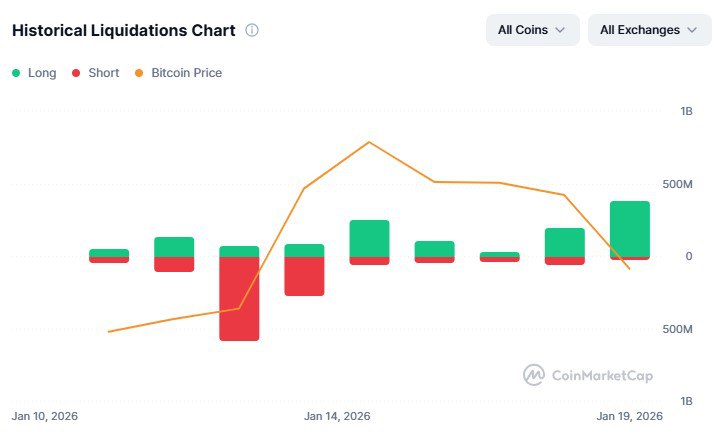
Task: Open the All Coins dropdown
Action: 532,30
